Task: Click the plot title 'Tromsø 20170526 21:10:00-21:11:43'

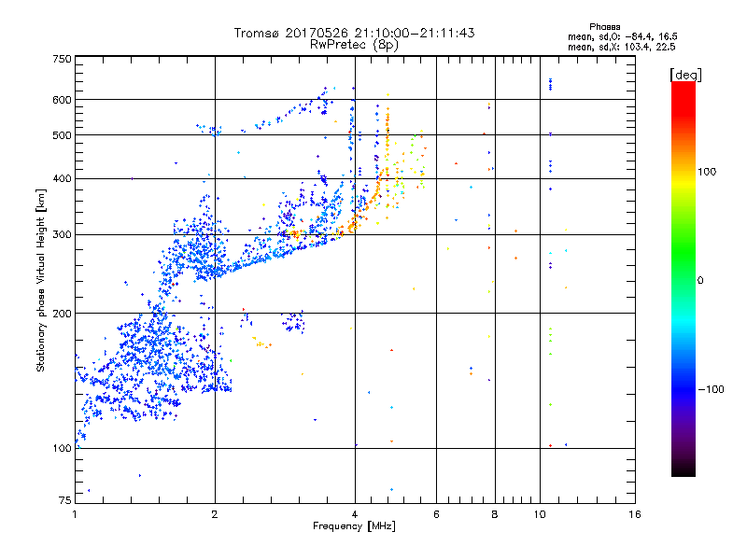Action: click(354, 33)
